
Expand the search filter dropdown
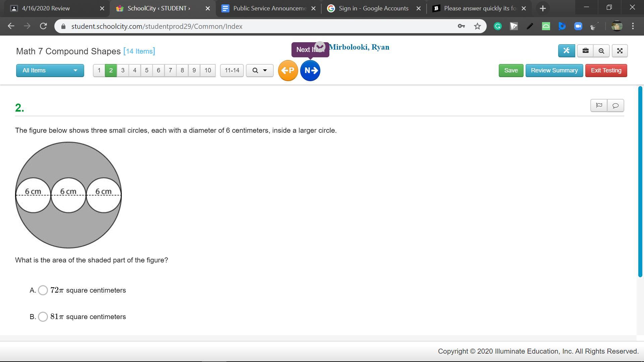[260, 70]
